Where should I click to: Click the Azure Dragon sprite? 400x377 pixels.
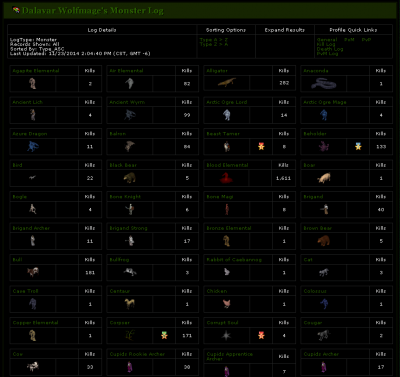[33, 146]
